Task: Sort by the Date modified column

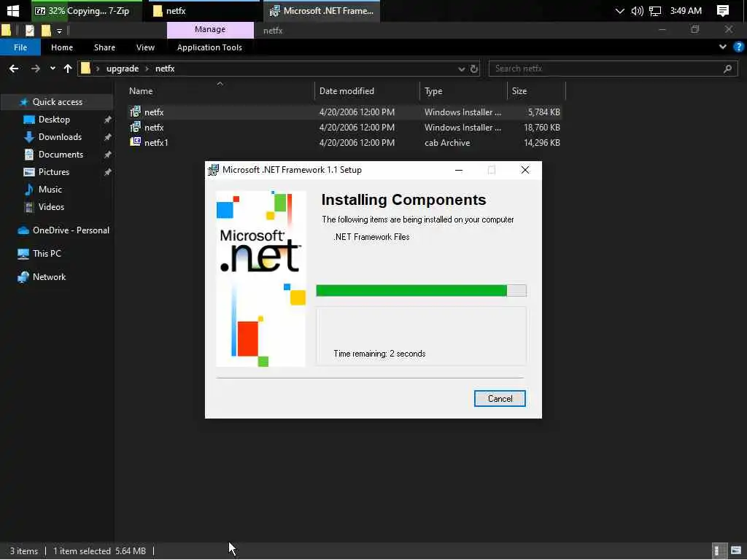Action: click(x=367, y=91)
